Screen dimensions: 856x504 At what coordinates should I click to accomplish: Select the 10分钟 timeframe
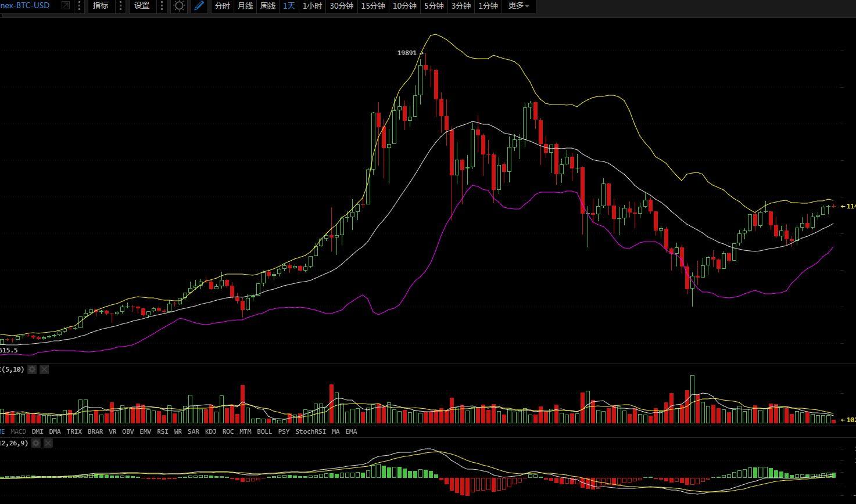[404, 6]
